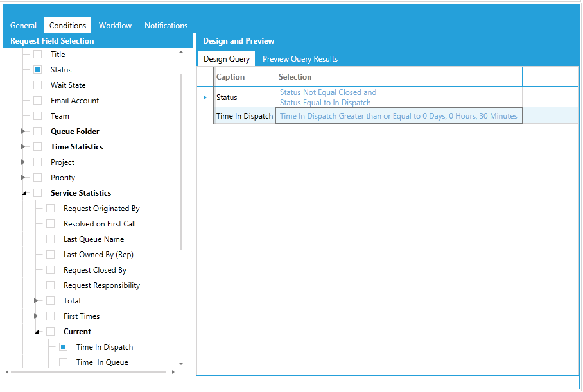Check the Email Account checkbox
Image resolution: width=583 pixels, height=392 pixels.
[37, 100]
